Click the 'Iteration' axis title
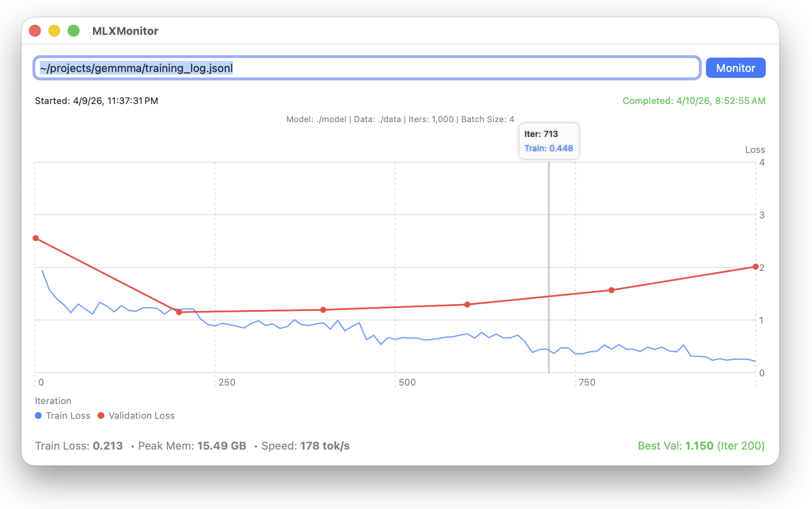The width and height of the screenshot is (812, 509). coord(53,401)
